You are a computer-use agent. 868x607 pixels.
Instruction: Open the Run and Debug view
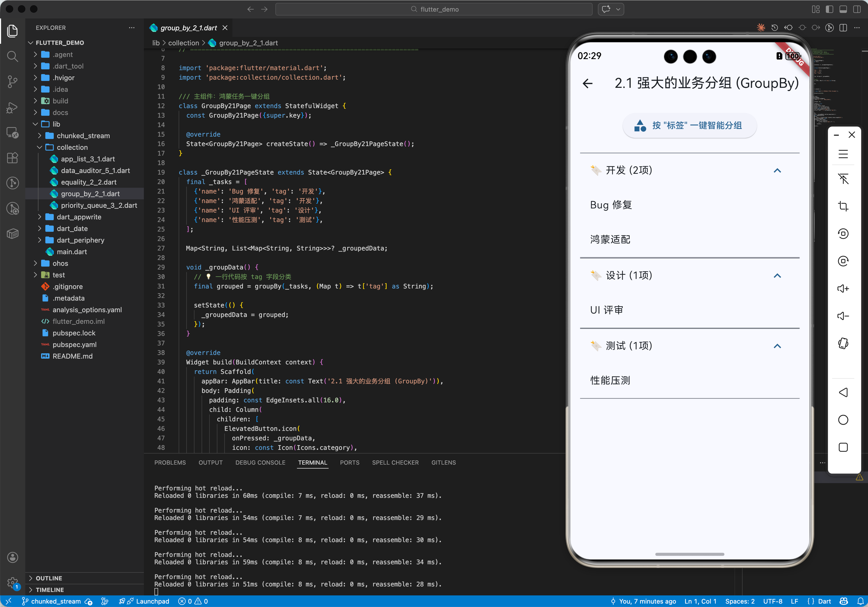(12, 107)
